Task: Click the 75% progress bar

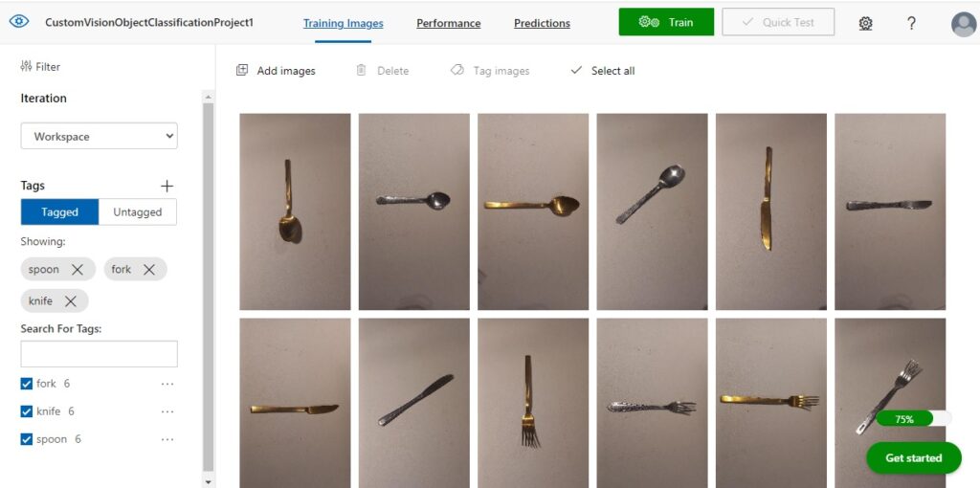Action: point(913,419)
